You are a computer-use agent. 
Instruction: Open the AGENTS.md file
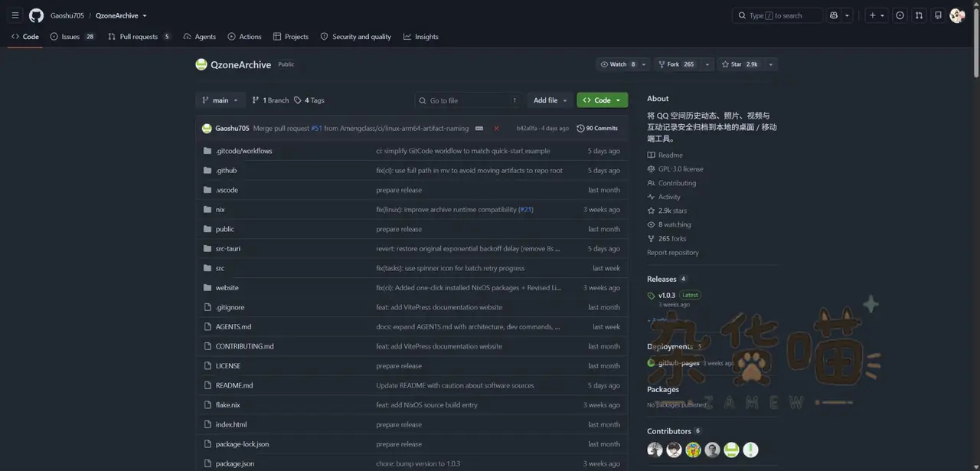click(x=233, y=326)
